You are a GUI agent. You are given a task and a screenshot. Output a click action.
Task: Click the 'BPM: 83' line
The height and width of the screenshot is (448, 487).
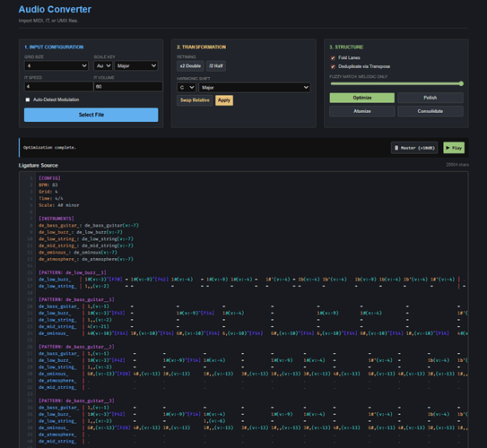[48, 185]
